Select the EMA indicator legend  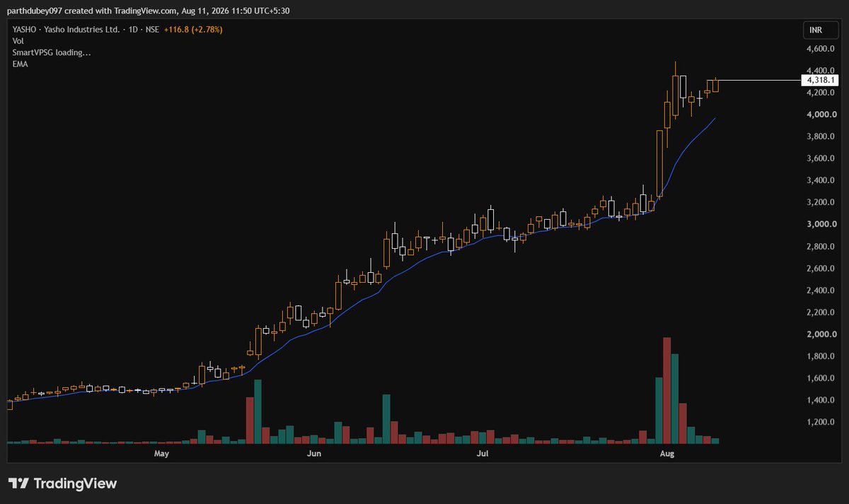click(21, 64)
